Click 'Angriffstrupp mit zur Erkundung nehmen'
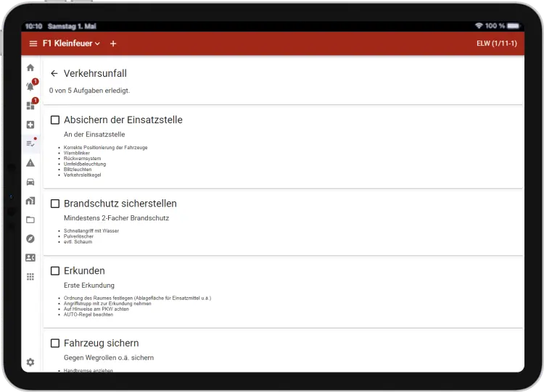Image resolution: width=544 pixels, height=392 pixels. point(107,304)
